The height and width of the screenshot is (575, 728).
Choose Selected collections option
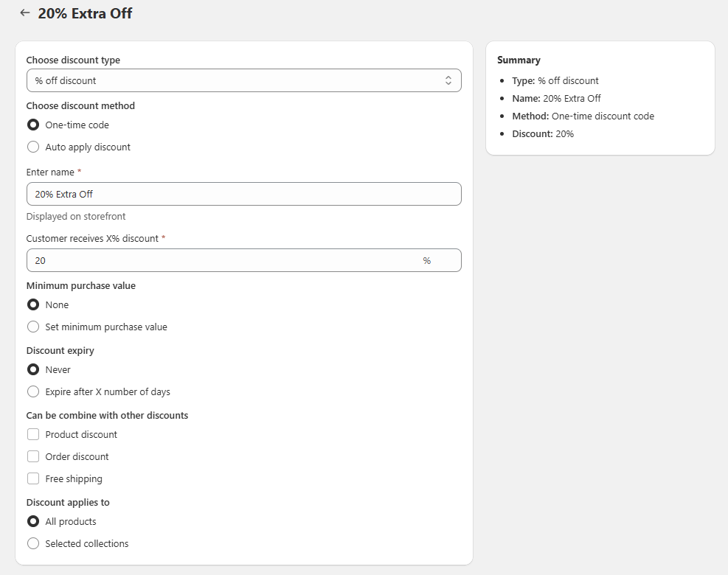click(33, 544)
